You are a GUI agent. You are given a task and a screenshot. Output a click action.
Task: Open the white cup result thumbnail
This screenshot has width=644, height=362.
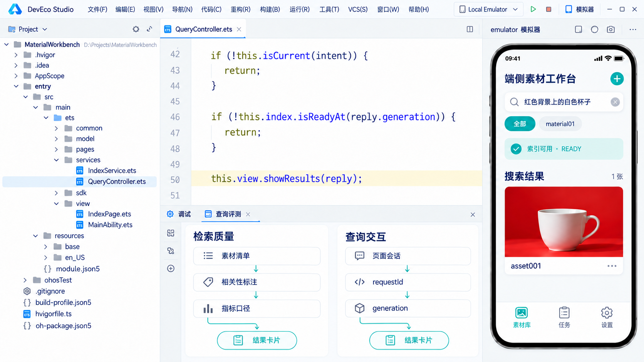(x=564, y=222)
